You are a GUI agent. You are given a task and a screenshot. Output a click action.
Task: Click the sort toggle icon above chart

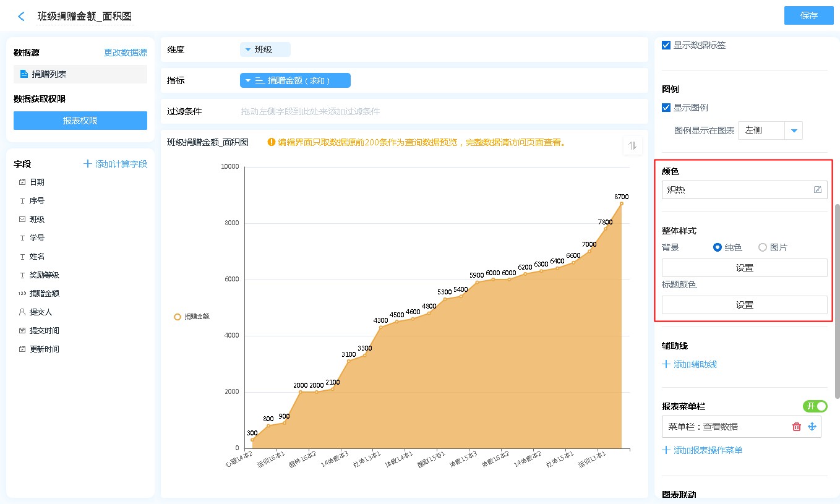[632, 146]
